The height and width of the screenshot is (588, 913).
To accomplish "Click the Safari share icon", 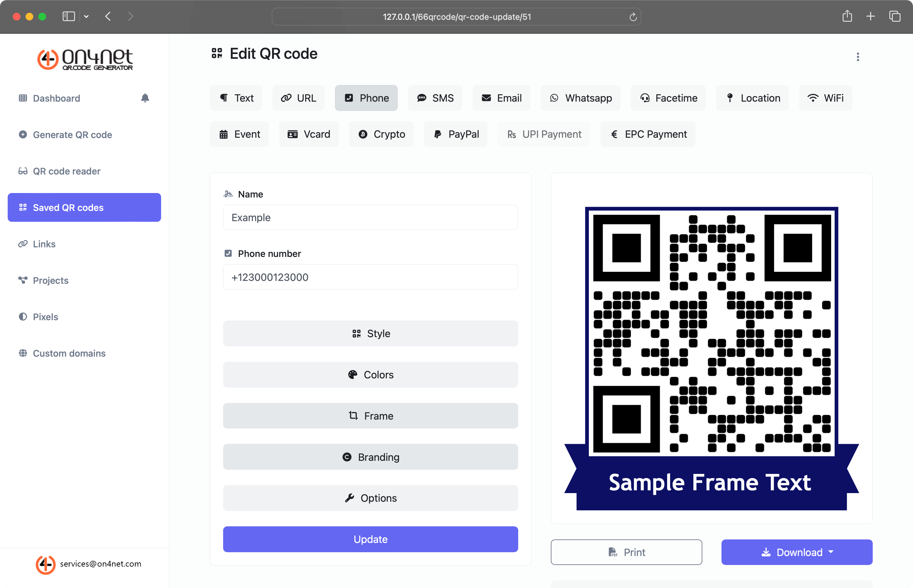I will coord(847,16).
